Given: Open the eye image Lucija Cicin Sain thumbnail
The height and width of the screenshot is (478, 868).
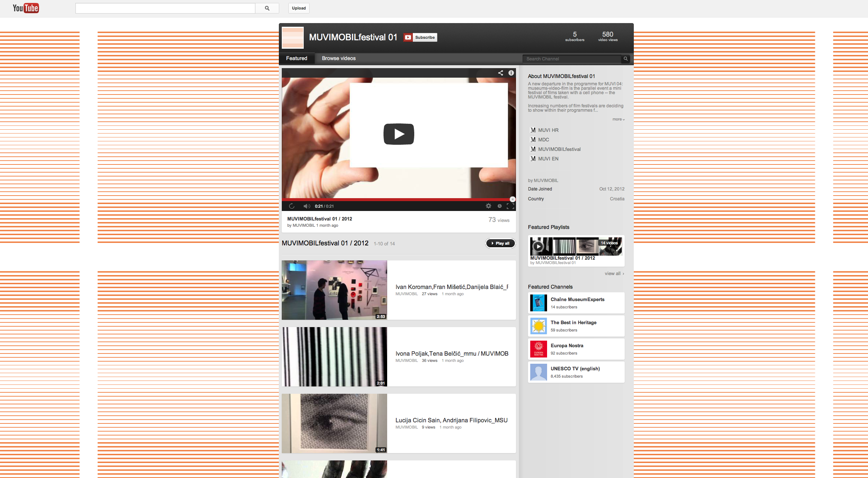Looking at the screenshot, I should point(334,423).
